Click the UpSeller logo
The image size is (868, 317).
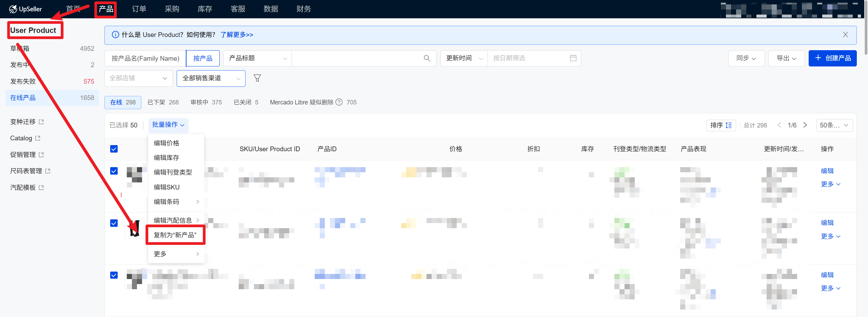tap(25, 9)
